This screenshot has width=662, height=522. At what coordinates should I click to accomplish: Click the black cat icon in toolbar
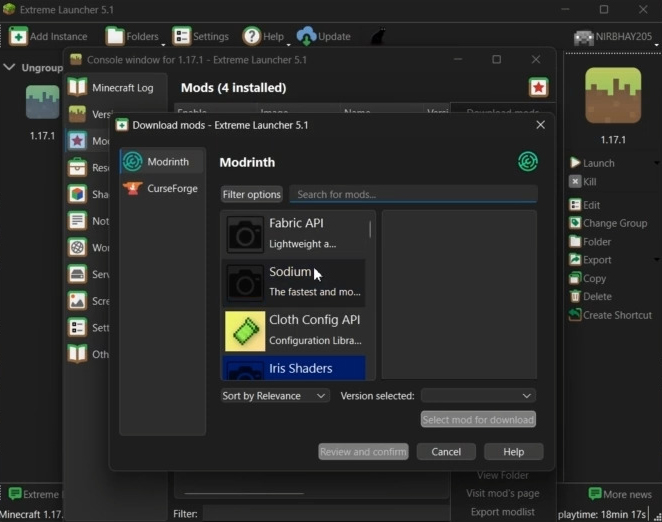click(378, 37)
